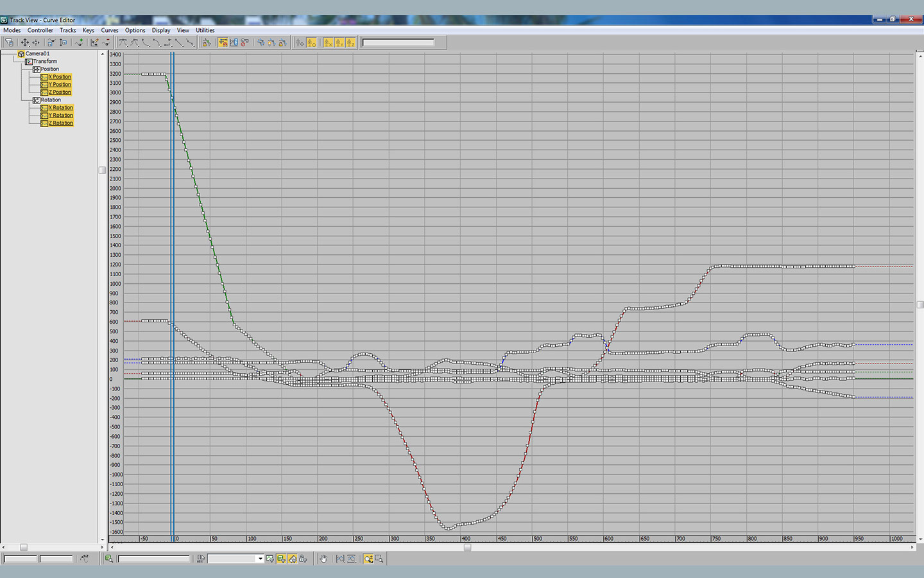Select the Pan hand tool
924x578 pixels.
[x=323, y=559]
